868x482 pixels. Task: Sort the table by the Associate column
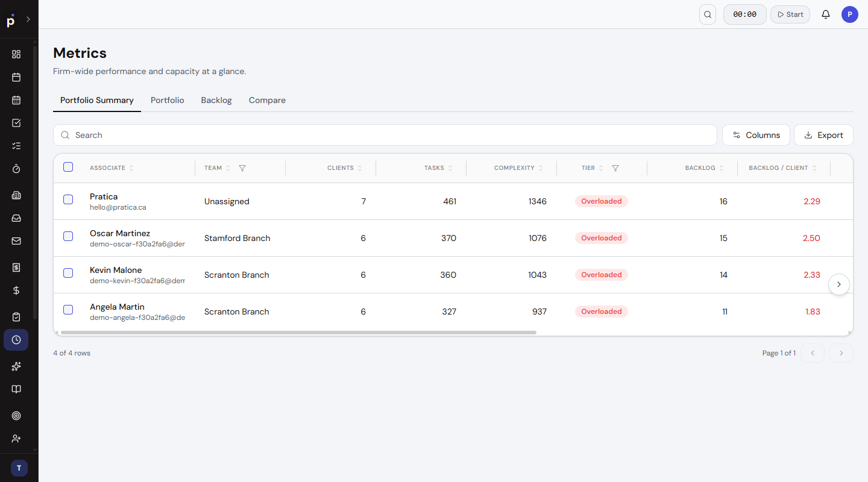point(112,168)
